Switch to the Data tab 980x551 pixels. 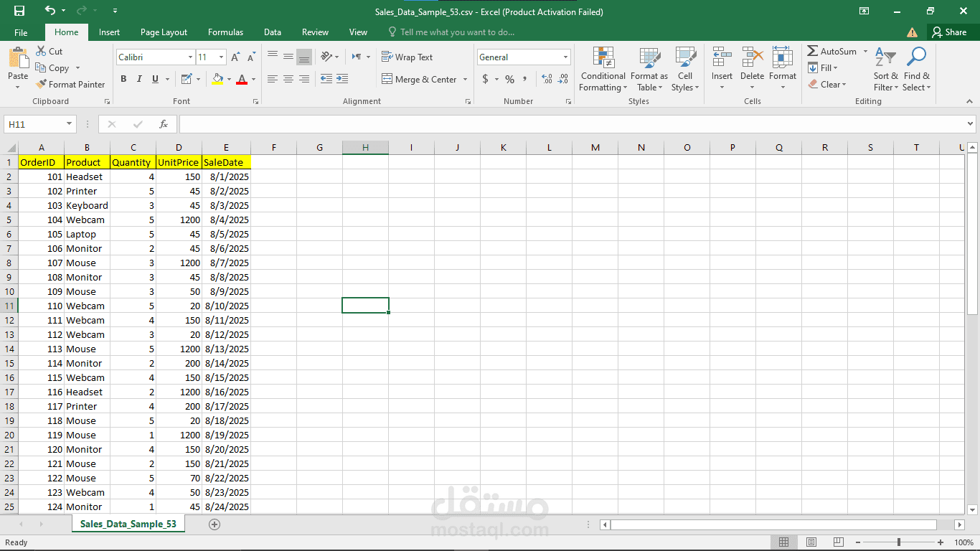click(272, 32)
